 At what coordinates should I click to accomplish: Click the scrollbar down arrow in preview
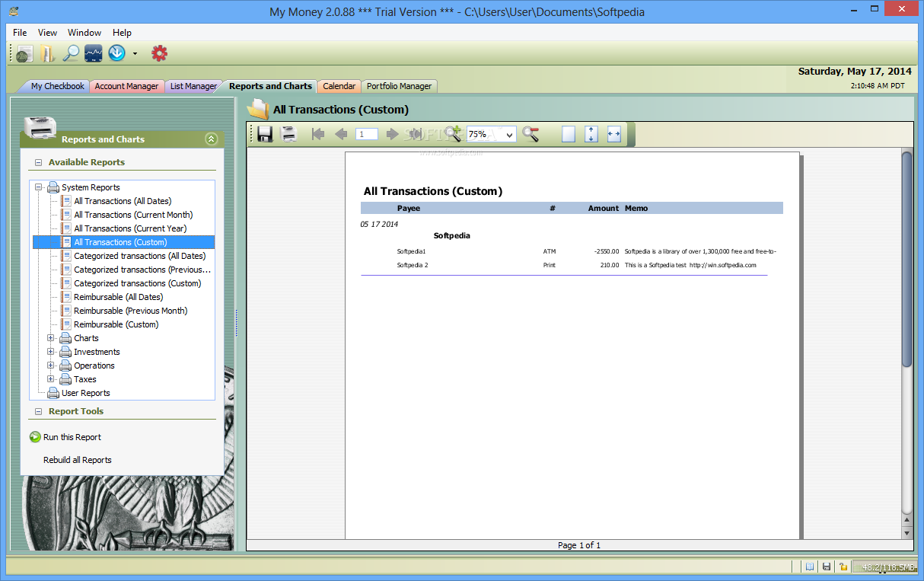pos(906,533)
